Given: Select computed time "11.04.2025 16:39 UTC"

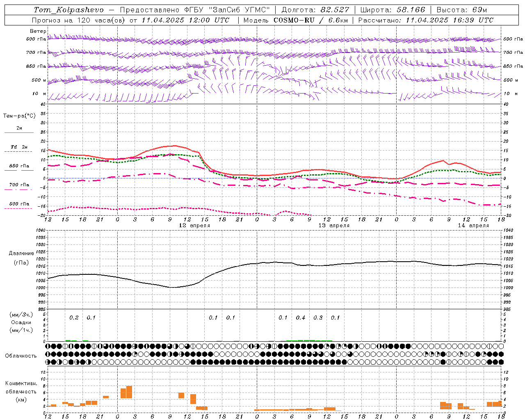Looking at the screenshot, I should (450, 20).
